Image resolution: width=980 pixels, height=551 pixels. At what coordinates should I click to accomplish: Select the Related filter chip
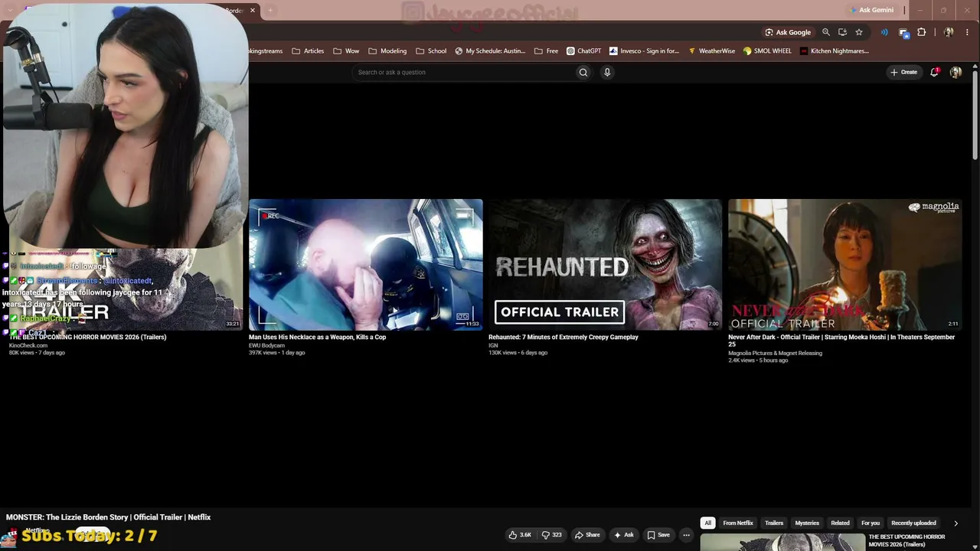tap(841, 523)
